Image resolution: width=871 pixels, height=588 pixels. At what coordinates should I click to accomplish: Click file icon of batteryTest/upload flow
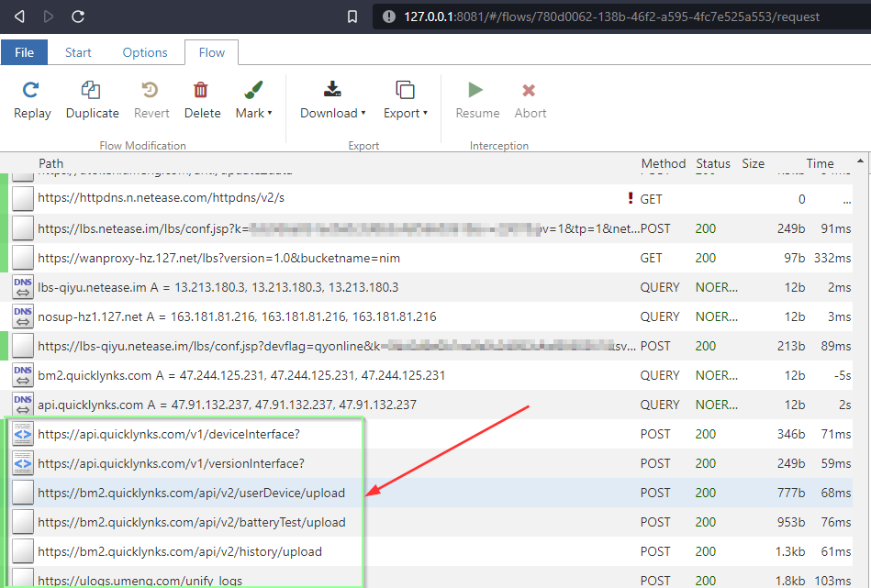23,523
